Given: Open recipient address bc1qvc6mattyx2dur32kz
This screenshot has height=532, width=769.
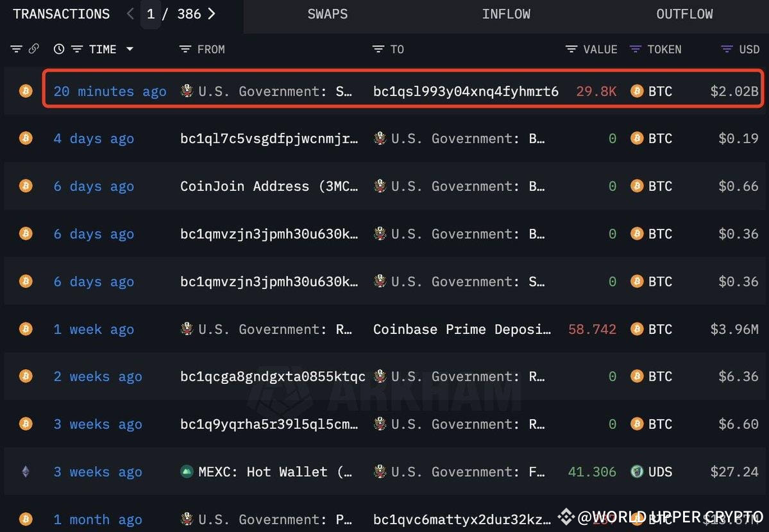Looking at the screenshot, I should 462,519.
